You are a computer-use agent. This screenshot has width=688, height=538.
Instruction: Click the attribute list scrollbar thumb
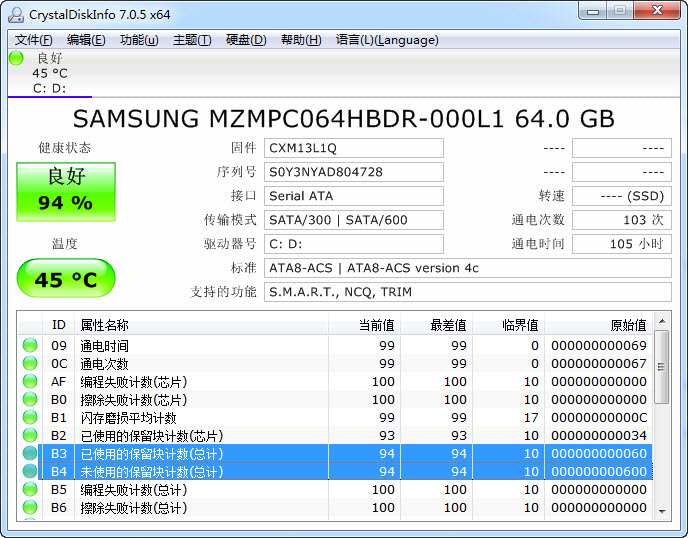(x=662, y=367)
